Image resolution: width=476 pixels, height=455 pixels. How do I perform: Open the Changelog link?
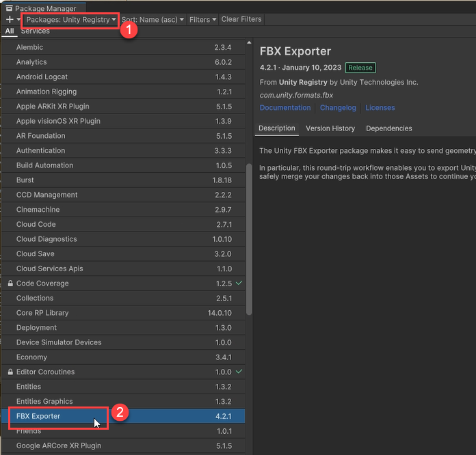click(x=338, y=108)
